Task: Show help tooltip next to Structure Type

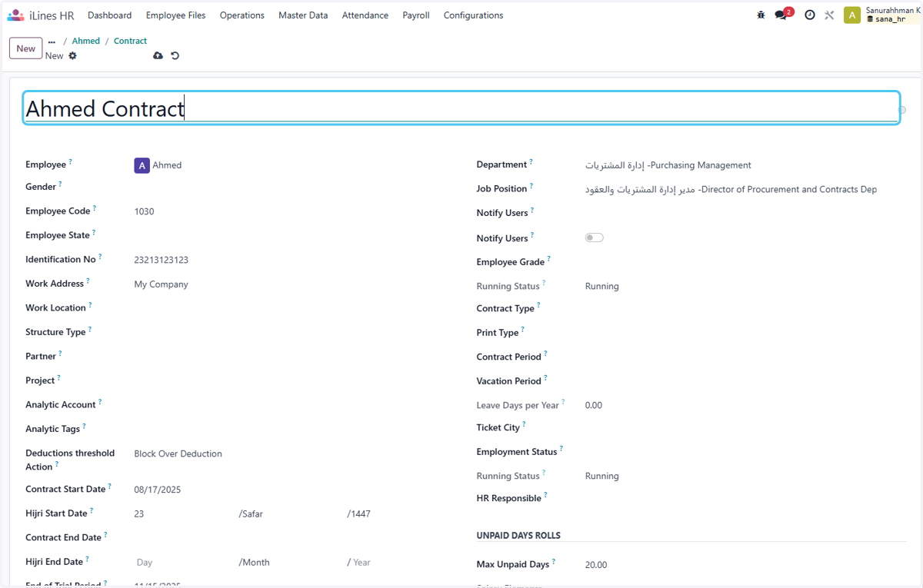Action: tap(89, 330)
